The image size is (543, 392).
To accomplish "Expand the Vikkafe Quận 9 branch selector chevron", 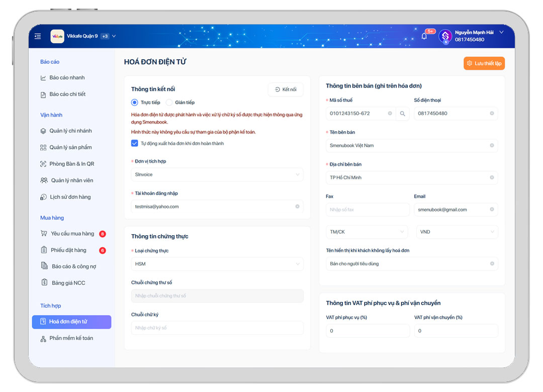I will [114, 36].
